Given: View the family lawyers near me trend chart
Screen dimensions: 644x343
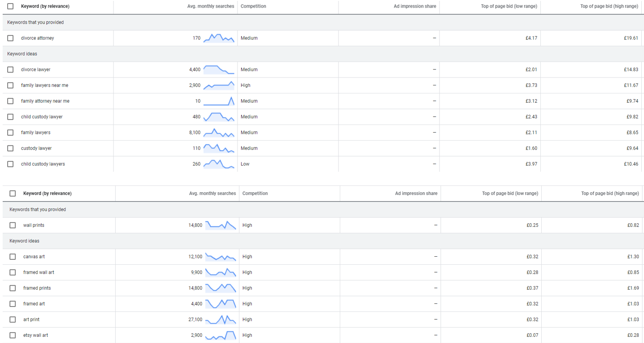Looking at the screenshot, I should [219, 85].
